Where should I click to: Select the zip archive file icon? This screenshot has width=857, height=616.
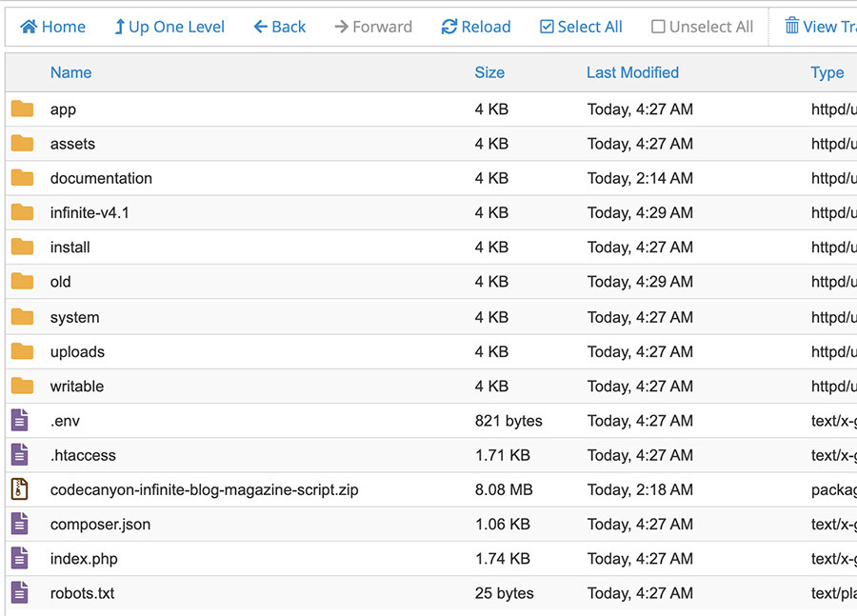(x=20, y=489)
